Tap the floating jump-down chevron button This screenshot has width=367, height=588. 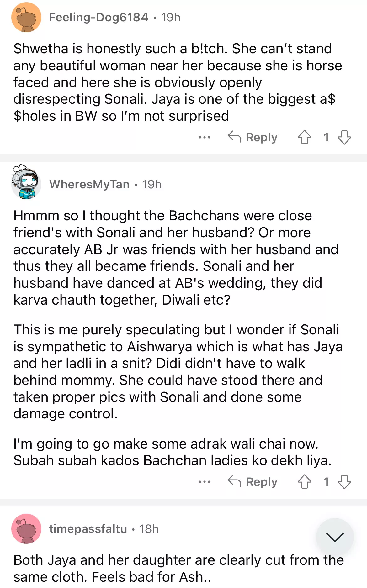point(335,537)
